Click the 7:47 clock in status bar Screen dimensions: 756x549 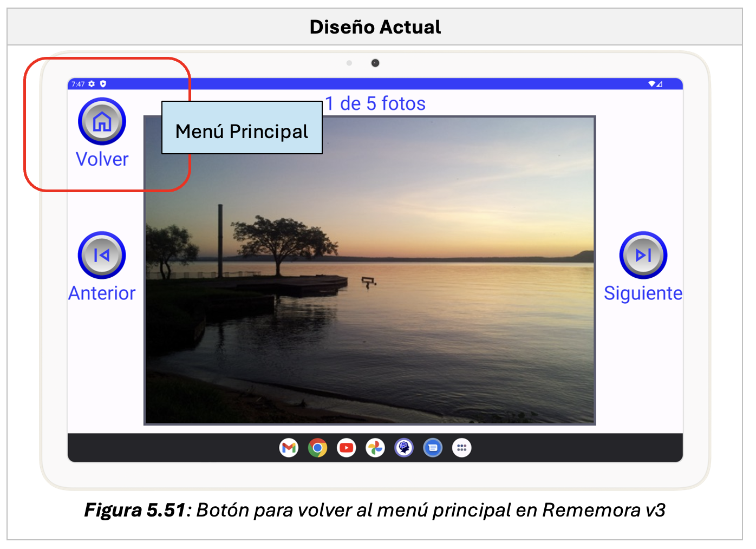click(78, 84)
